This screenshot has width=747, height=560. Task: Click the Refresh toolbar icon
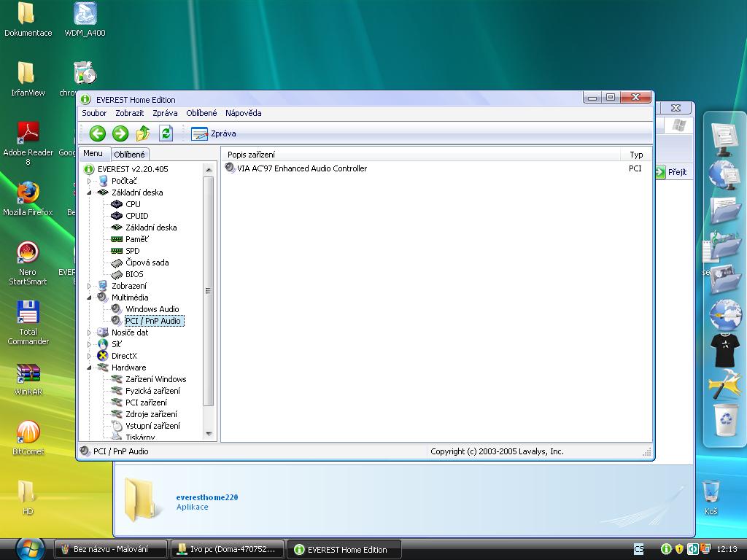click(166, 133)
